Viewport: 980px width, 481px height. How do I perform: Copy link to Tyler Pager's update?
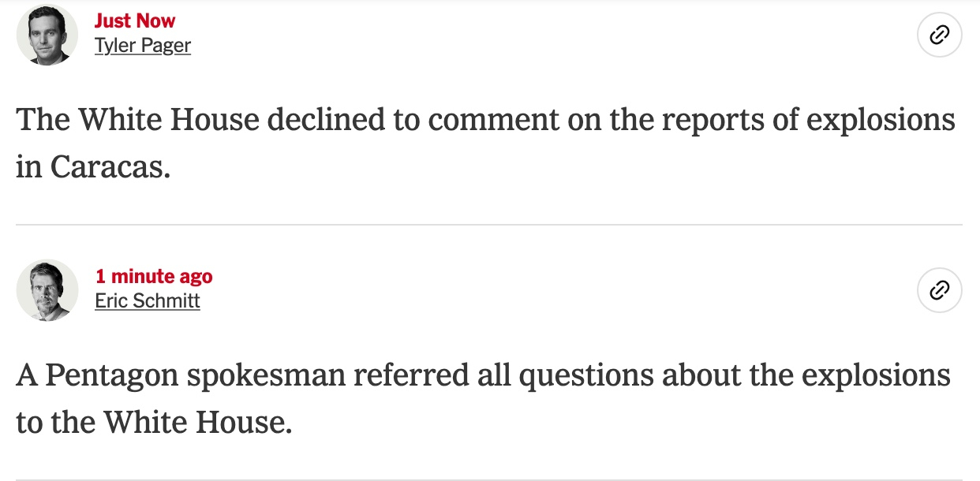[x=939, y=35]
